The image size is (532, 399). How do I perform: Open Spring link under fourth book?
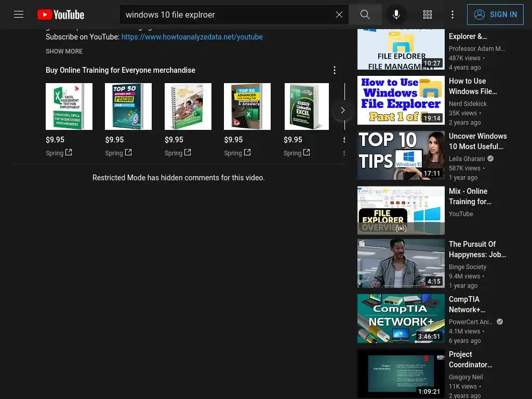[x=237, y=153]
